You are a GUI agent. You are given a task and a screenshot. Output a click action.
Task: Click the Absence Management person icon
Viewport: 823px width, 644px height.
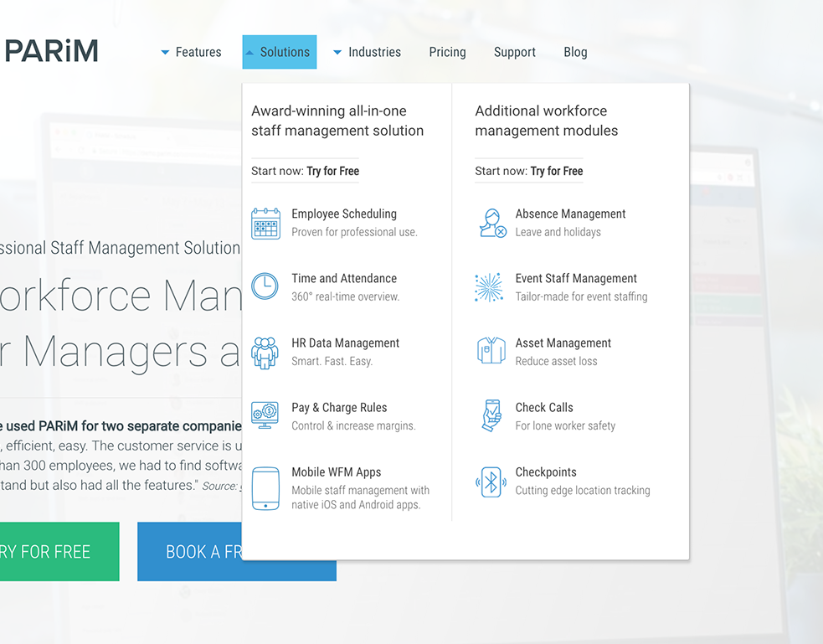click(492, 223)
